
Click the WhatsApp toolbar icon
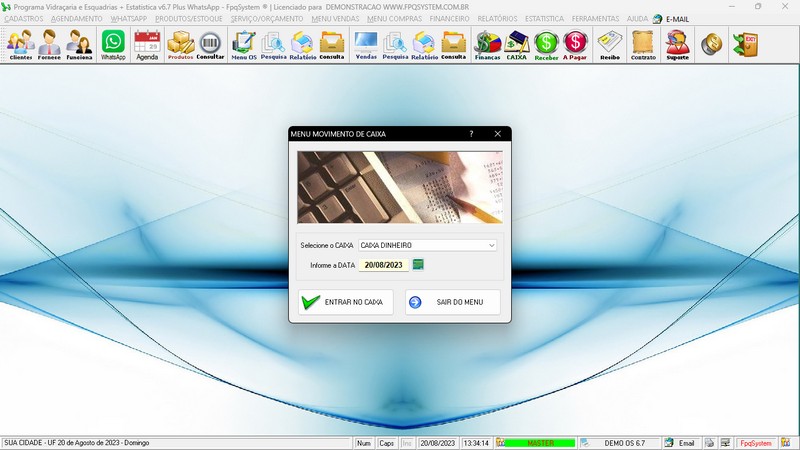113,45
